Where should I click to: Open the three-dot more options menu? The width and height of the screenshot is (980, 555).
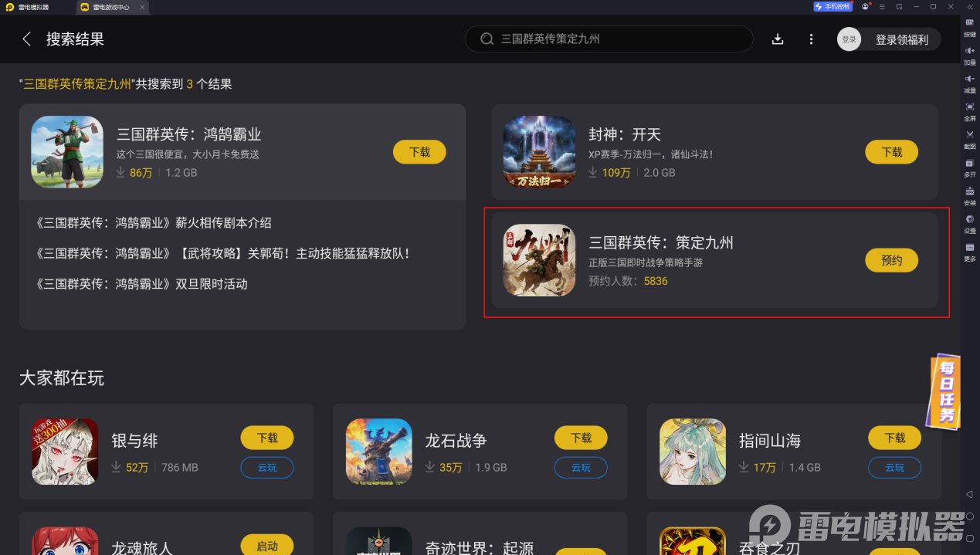[811, 39]
